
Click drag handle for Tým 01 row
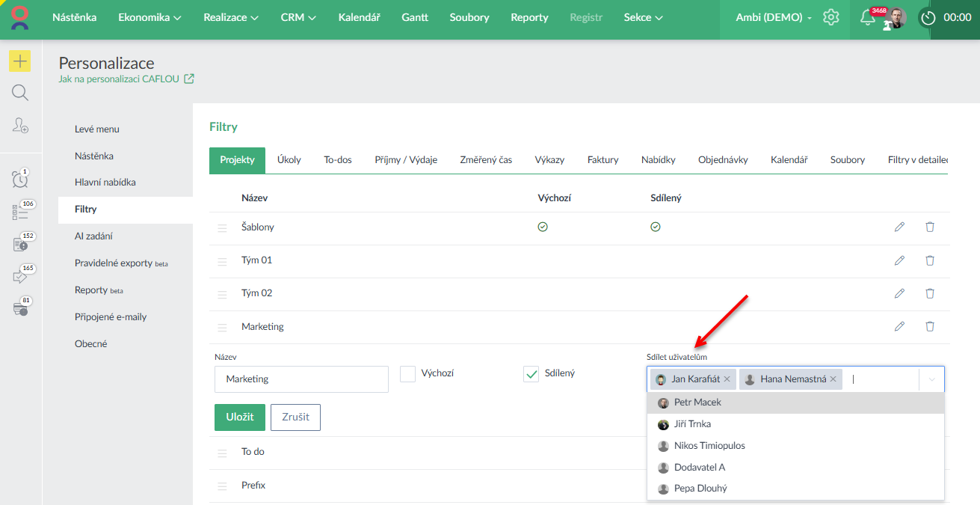coord(222,261)
